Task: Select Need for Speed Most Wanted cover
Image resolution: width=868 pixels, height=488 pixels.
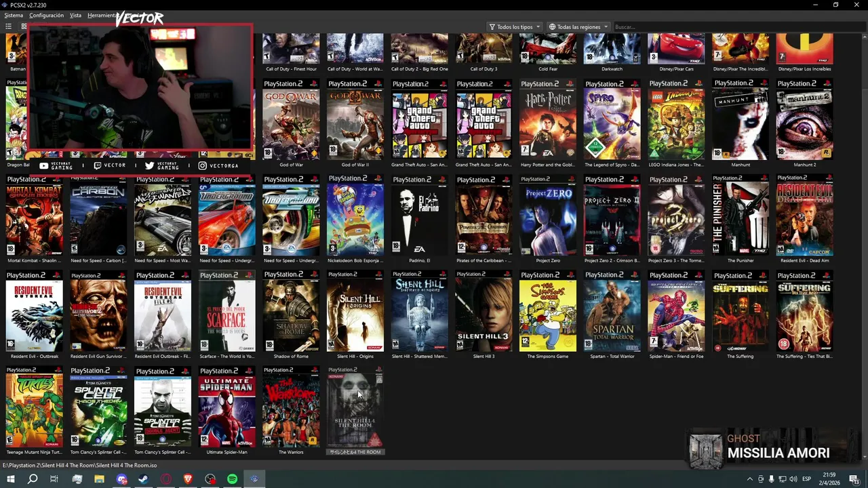Action: (x=162, y=216)
